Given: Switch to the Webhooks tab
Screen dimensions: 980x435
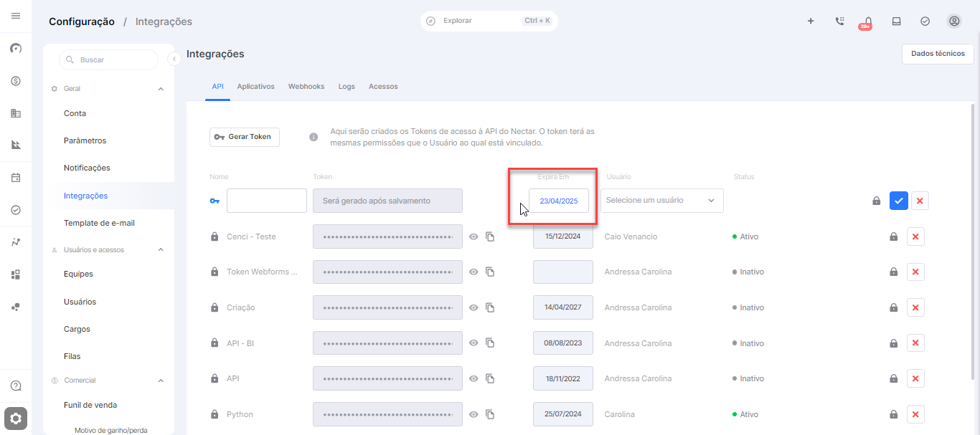Looking at the screenshot, I should (x=306, y=87).
